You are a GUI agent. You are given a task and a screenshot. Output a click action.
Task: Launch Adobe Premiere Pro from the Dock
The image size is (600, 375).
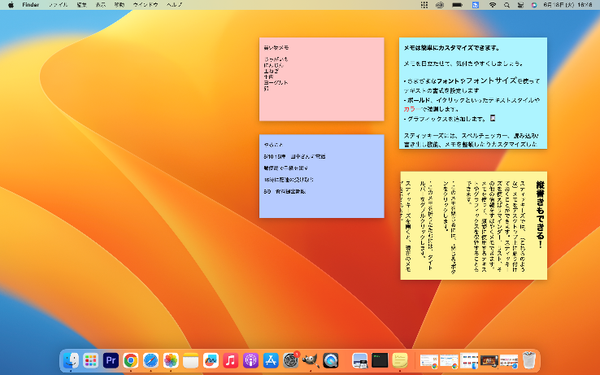coord(111,360)
